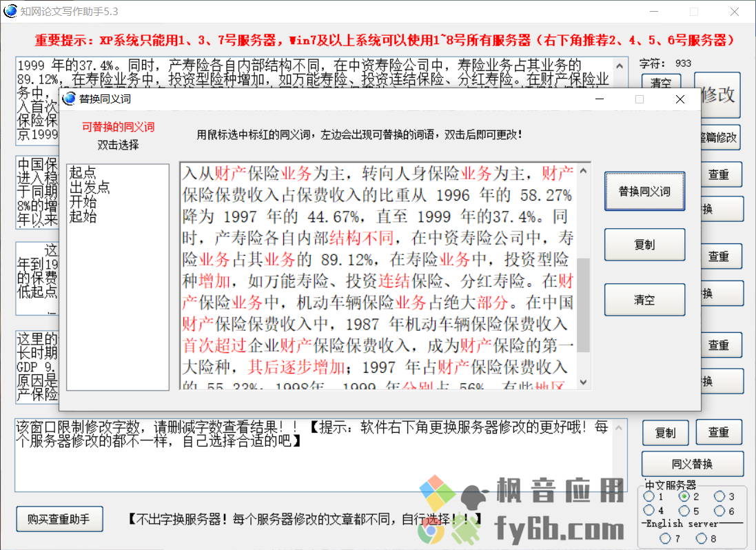Click the globe icon of 知网论文写作助手 window
756x550 pixels.
pos(10,10)
